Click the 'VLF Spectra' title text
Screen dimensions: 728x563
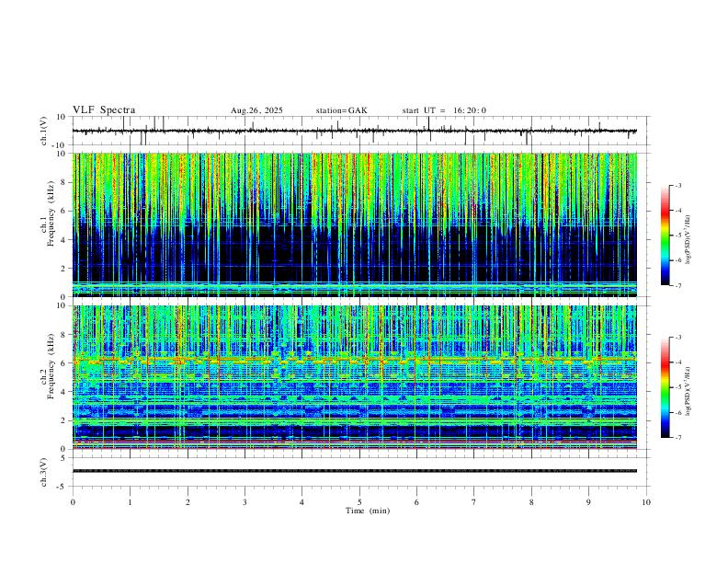[x=104, y=110]
